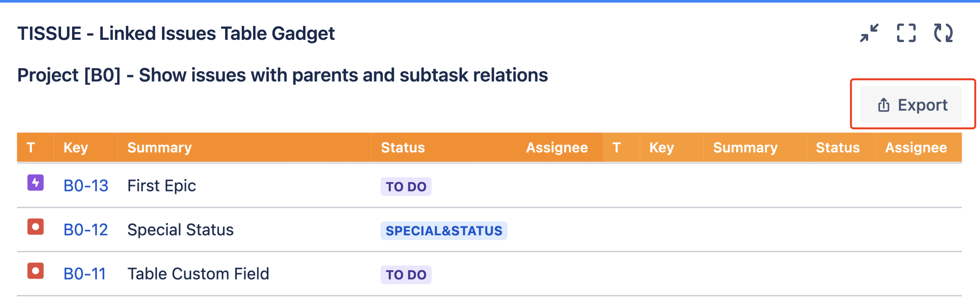Sort by the first Key column header
Image resolution: width=980 pixels, height=298 pixels.
pyautogui.click(x=76, y=147)
